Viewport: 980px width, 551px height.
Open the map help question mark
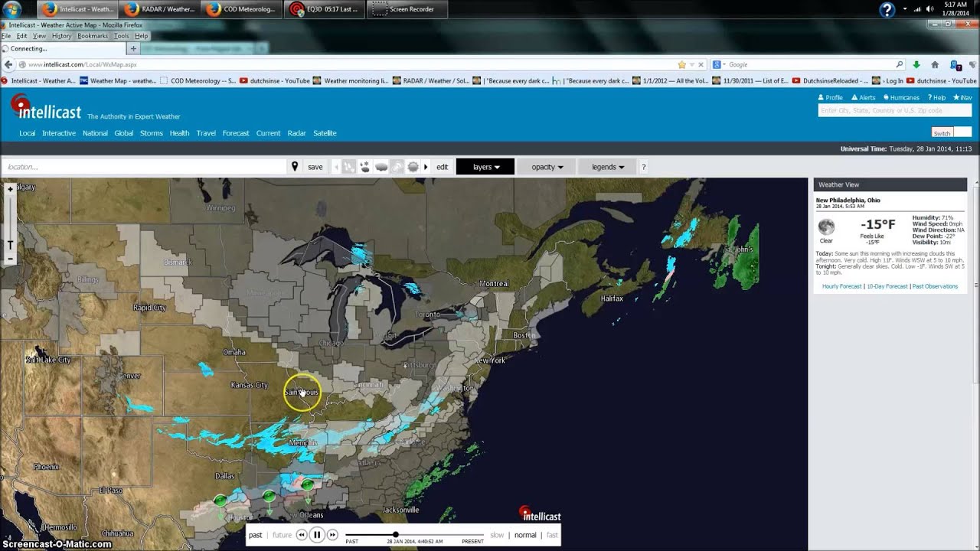(x=643, y=167)
